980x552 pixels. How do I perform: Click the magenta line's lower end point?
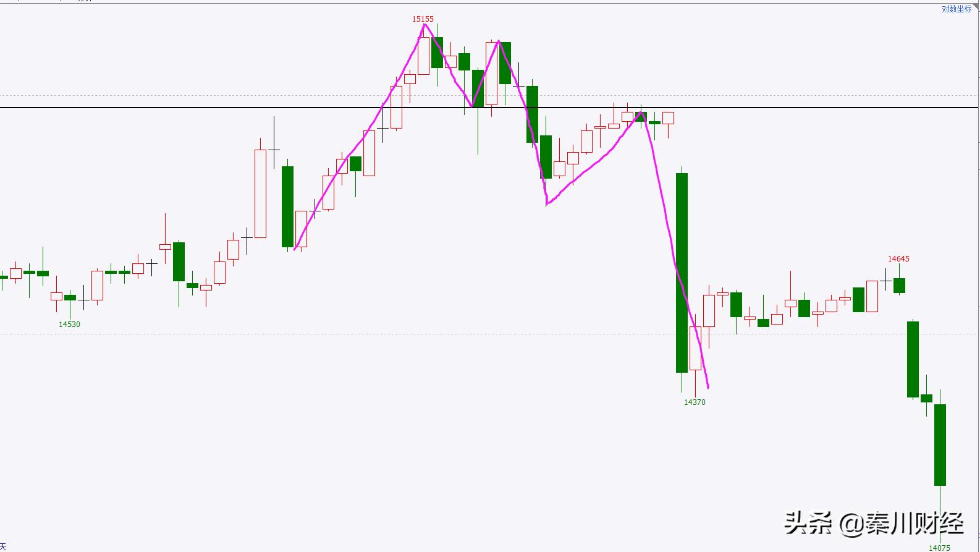click(708, 388)
